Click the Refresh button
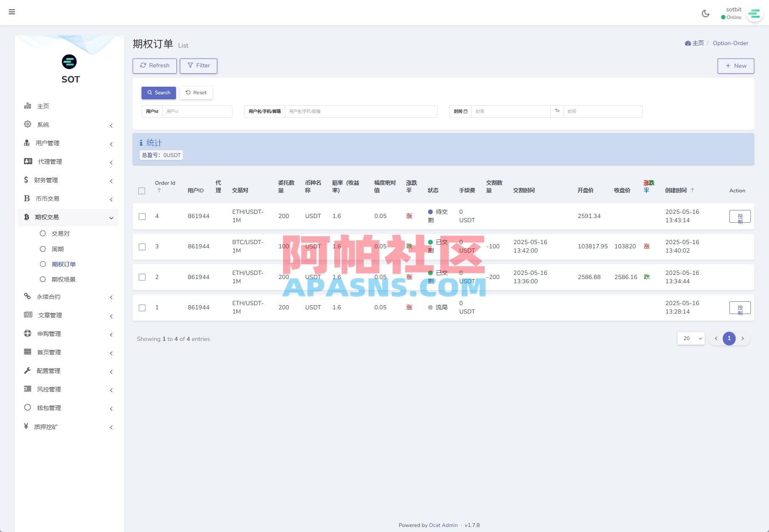 click(155, 66)
